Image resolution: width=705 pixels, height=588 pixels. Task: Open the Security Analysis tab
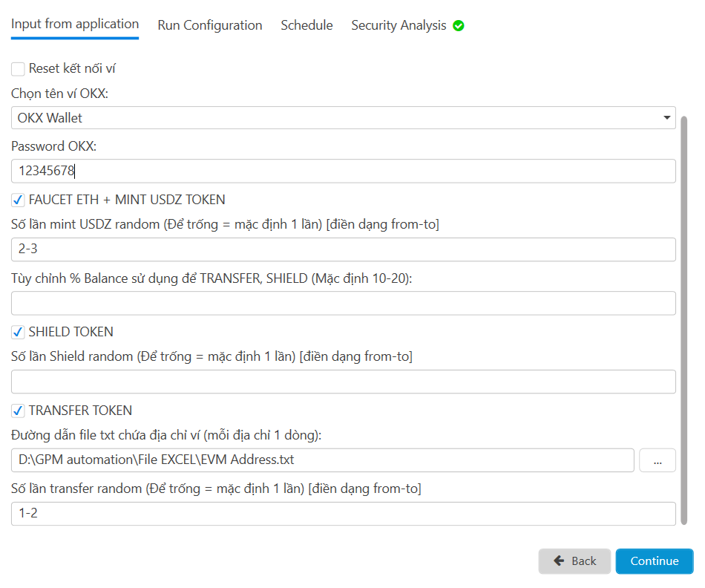399,25
